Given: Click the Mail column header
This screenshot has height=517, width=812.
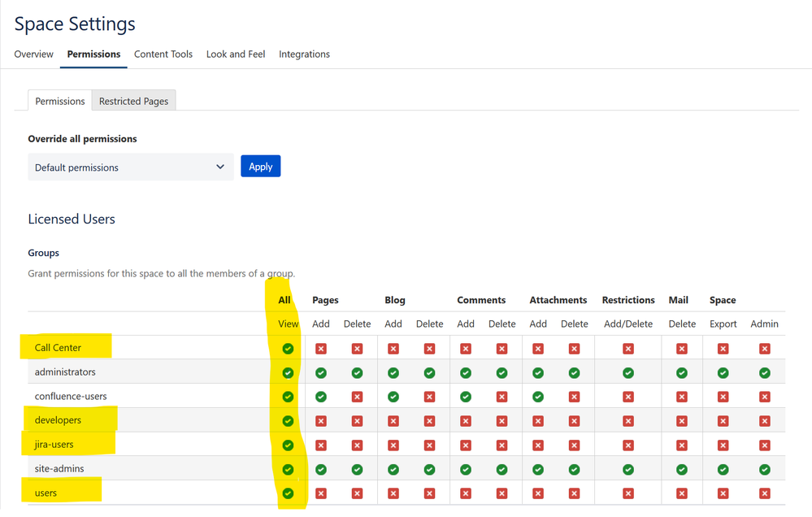Looking at the screenshot, I should [679, 300].
